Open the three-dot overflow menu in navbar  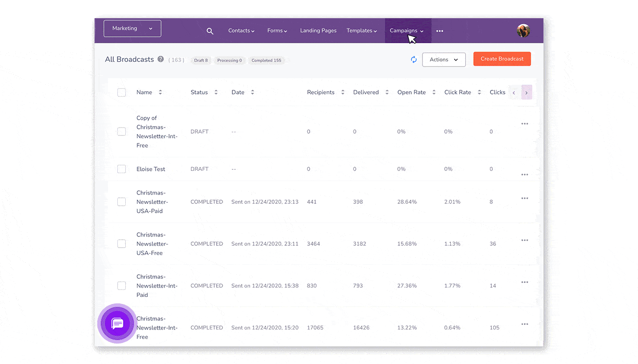pyautogui.click(x=440, y=31)
